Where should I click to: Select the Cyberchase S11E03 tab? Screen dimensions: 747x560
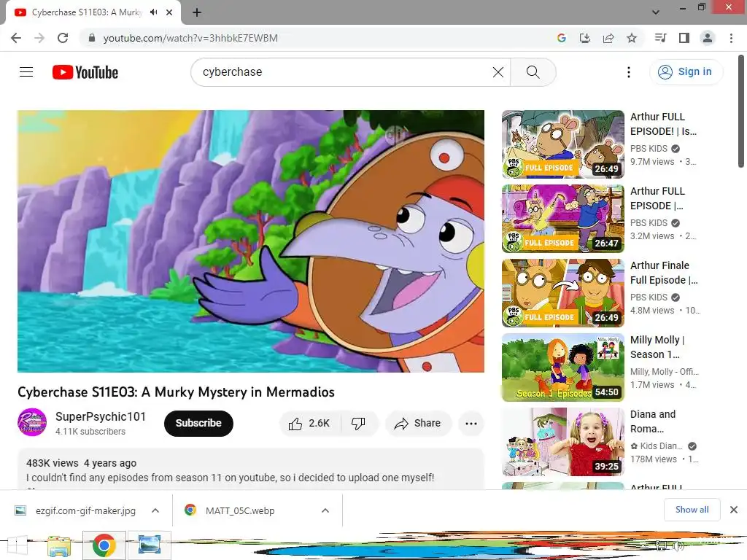point(88,12)
